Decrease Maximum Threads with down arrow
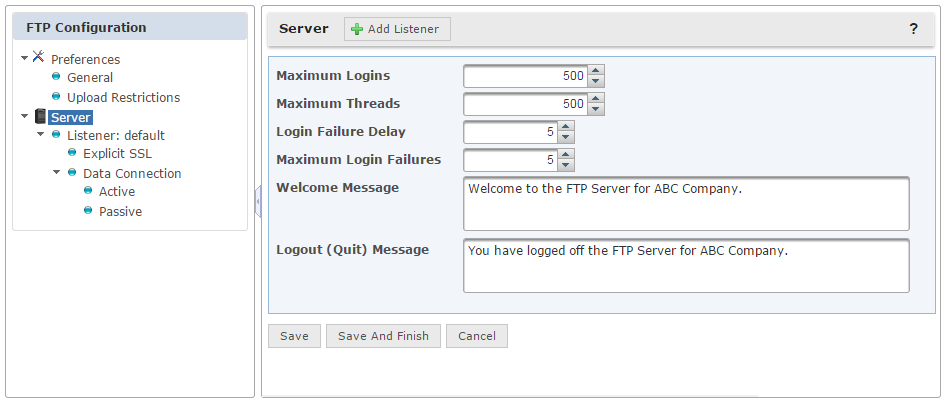The width and height of the screenshot is (948, 404). [596, 109]
